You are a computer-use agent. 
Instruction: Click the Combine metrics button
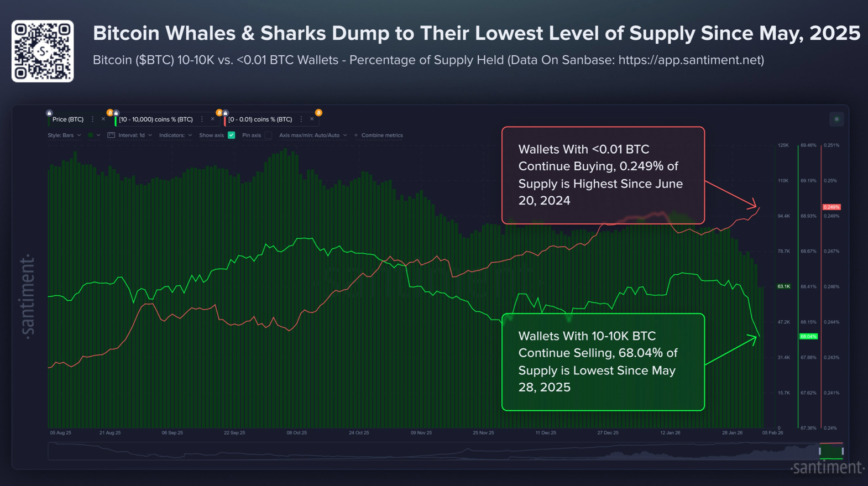tap(381, 135)
